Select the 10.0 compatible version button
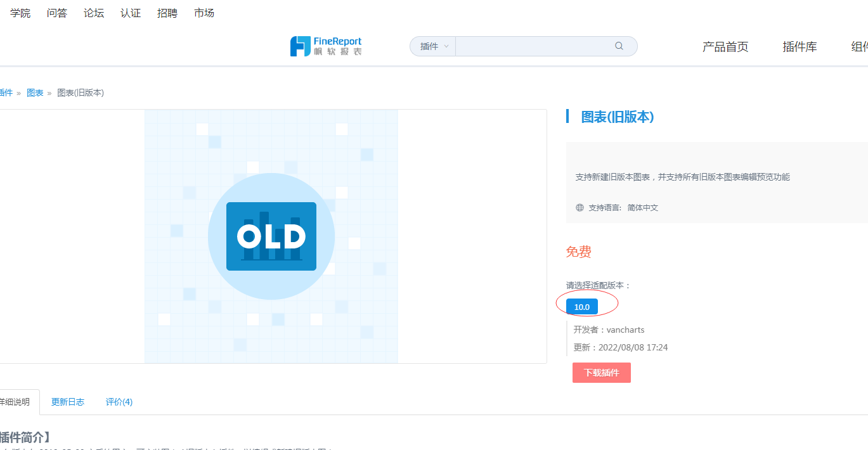Screen dimensions: 868x450 (582, 307)
